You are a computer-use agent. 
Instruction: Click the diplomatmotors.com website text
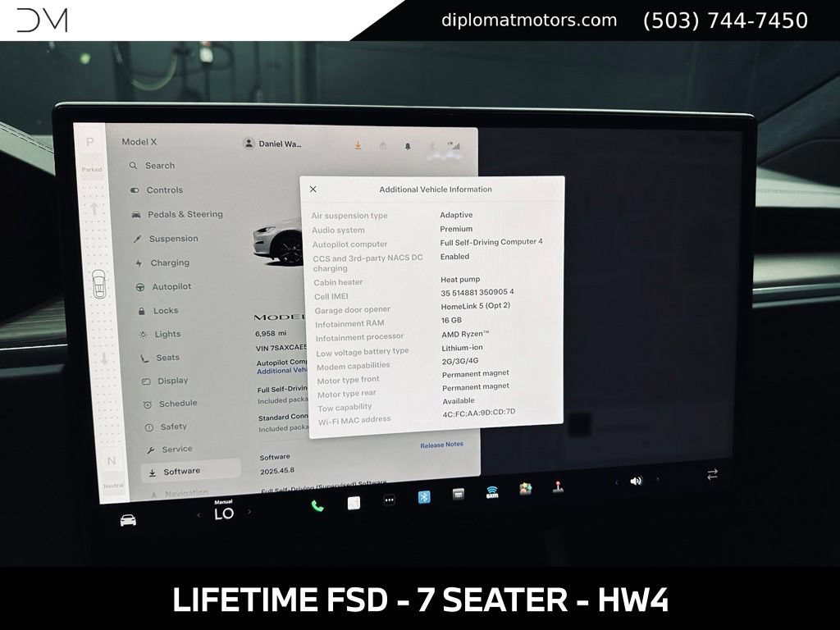529,21
